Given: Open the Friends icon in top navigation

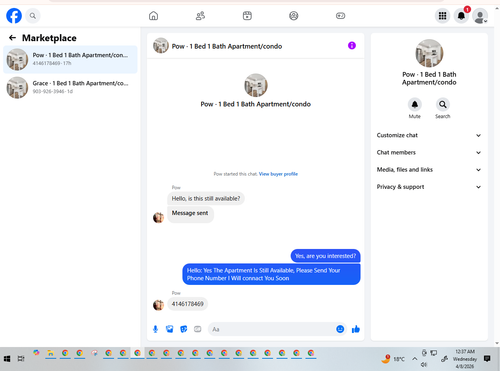Looking at the screenshot, I should pyautogui.click(x=200, y=16).
